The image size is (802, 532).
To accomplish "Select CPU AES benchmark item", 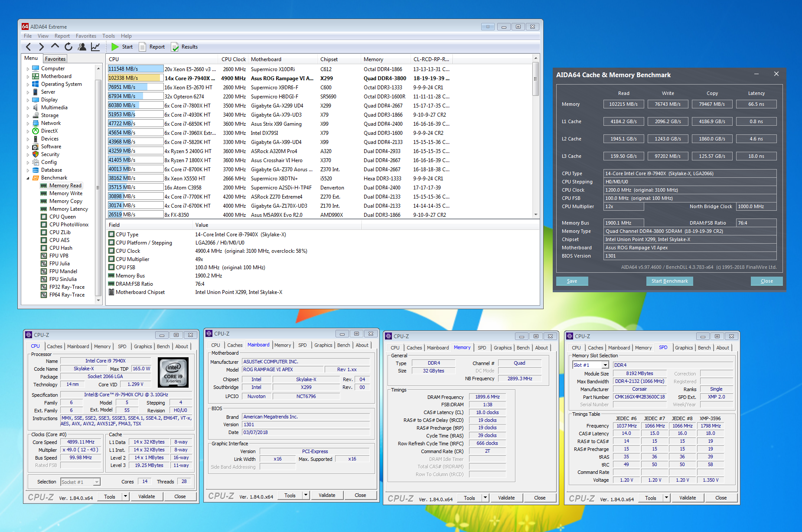I will click(59, 240).
